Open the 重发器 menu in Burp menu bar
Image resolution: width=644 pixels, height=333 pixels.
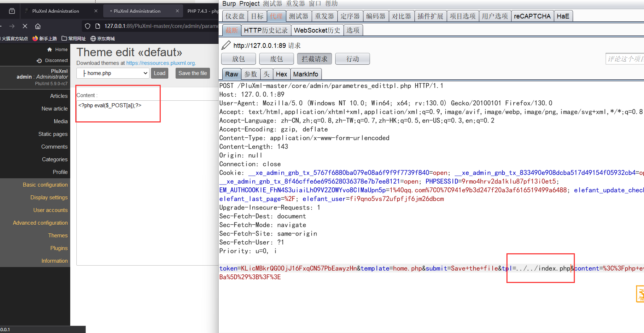tap(295, 4)
